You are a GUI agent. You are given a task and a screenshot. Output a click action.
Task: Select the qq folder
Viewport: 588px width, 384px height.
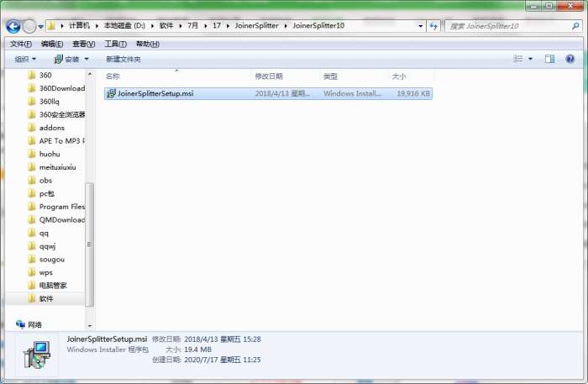(44, 233)
